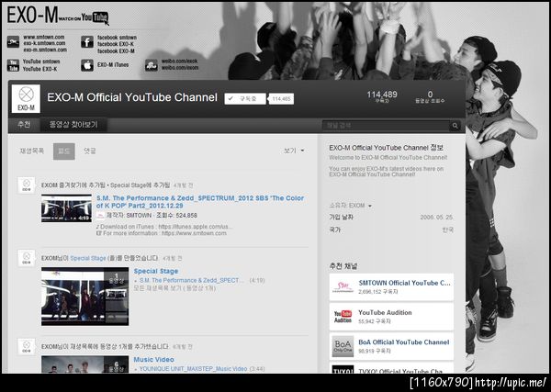Click the 조회수: 524,858 view count
The width and height of the screenshot is (551, 392).
click(176, 216)
